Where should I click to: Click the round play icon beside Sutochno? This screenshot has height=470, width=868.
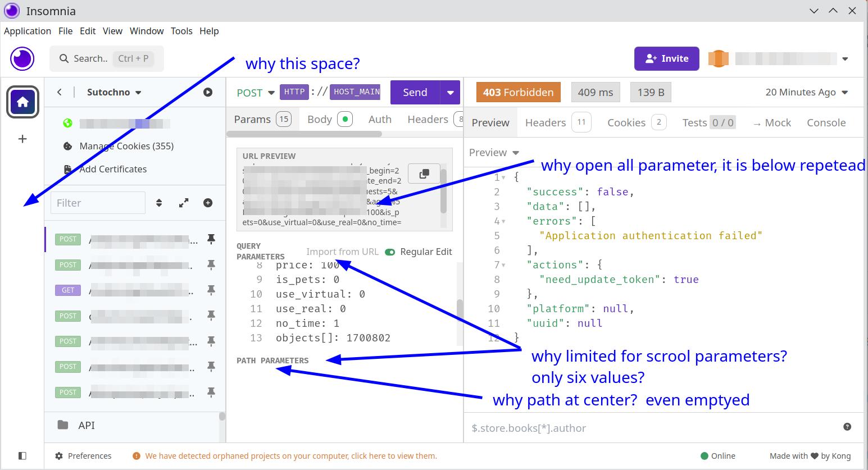pyautogui.click(x=208, y=92)
